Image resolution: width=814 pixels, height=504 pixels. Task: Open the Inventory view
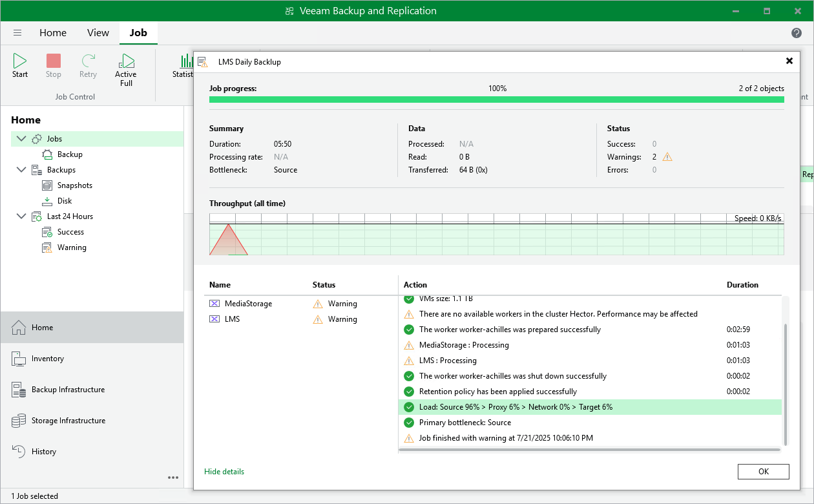(48, 359)
